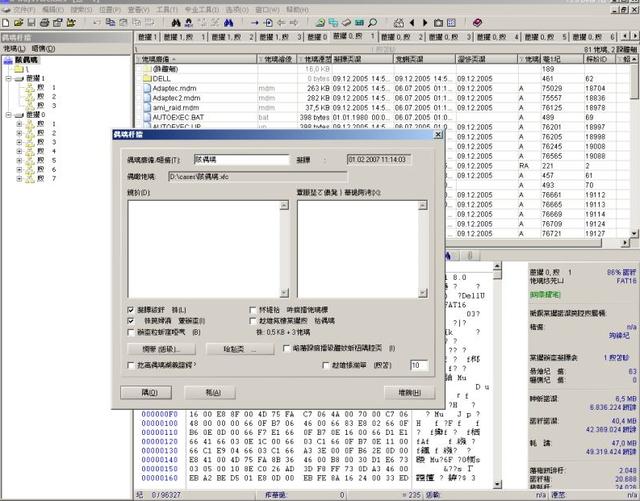Tick the checkbox above the '0,5 KB + 3' line
The height and width of the screenshot is (501, 640).
(253, 321)
